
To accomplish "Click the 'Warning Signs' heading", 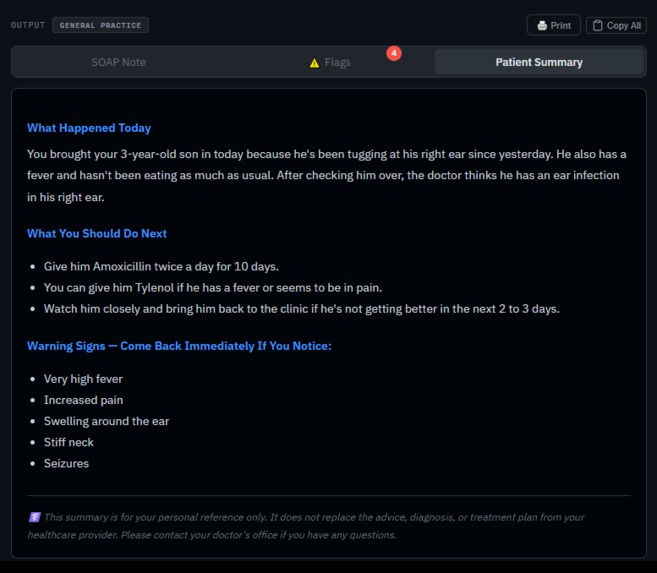I will pyautogui.click(x=179, y=346).
